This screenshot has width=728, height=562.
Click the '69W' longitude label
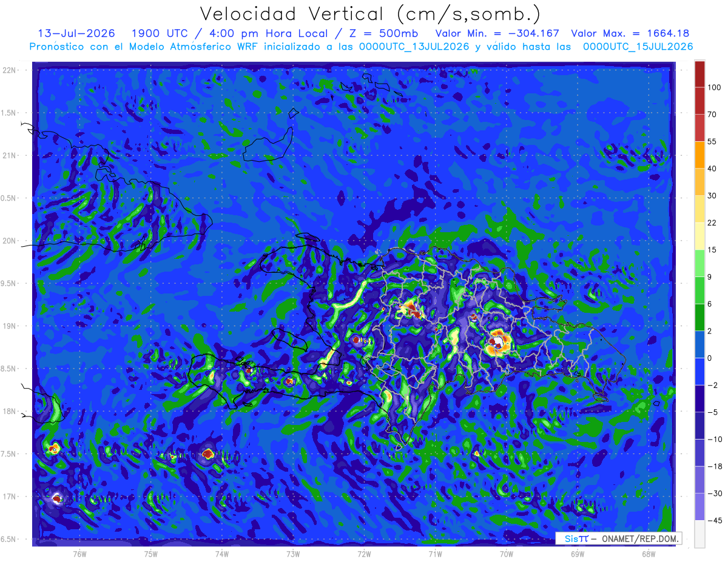coord(578,554)
